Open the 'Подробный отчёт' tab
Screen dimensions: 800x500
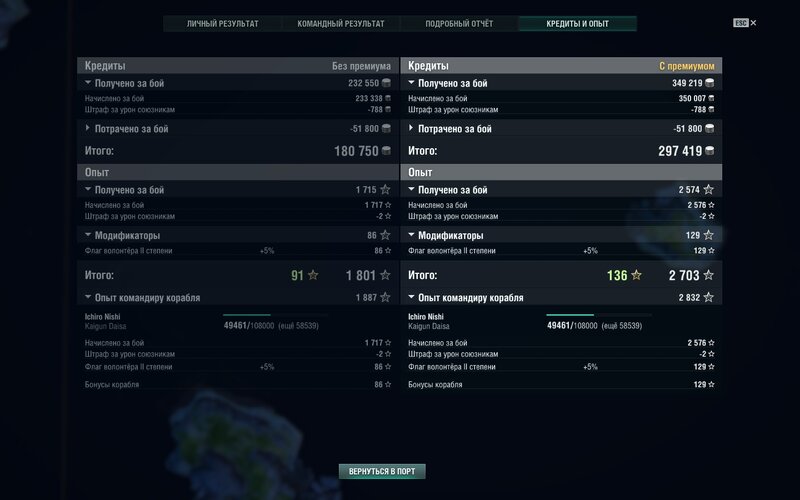click(459, 23)
